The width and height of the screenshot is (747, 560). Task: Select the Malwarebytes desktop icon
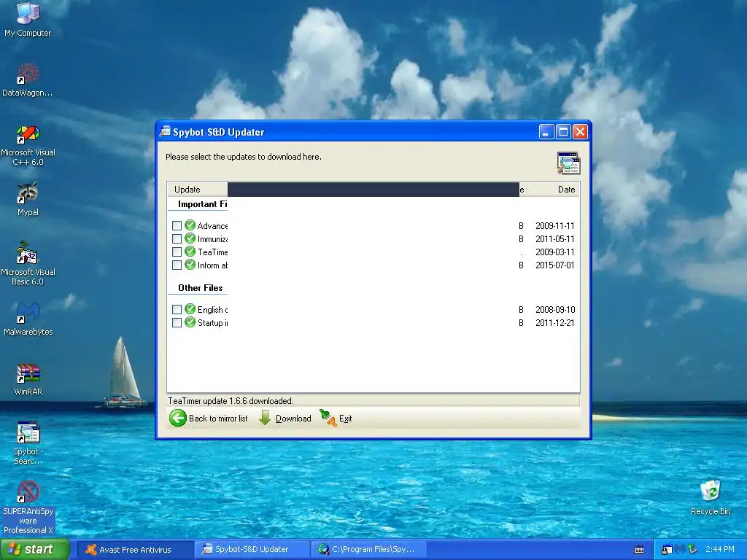pos(28,318)
